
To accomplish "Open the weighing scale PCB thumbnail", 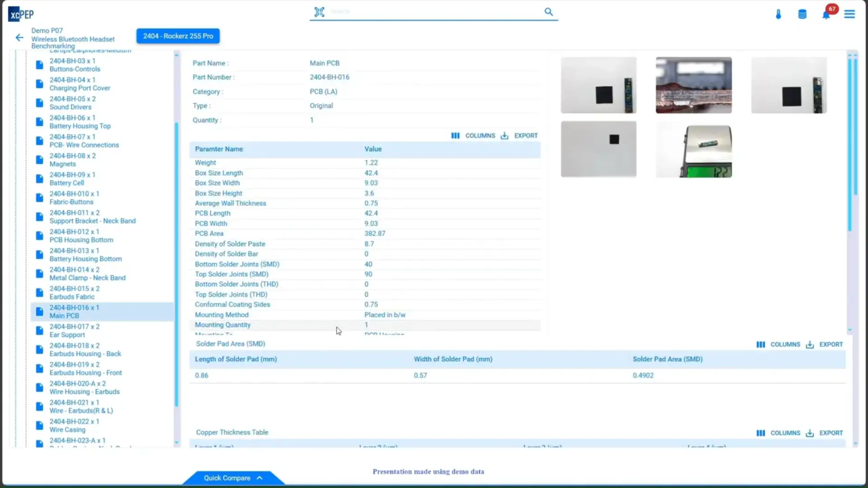I will click(693, 150).
